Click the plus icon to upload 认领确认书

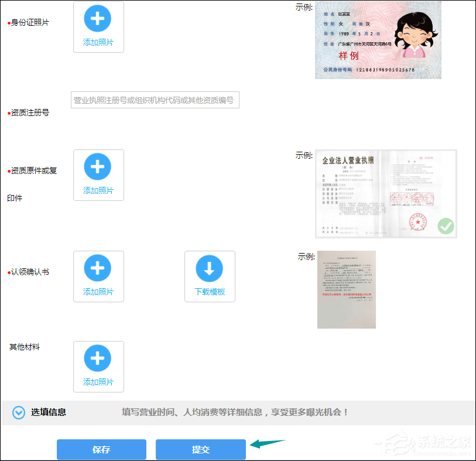point(98,268)
